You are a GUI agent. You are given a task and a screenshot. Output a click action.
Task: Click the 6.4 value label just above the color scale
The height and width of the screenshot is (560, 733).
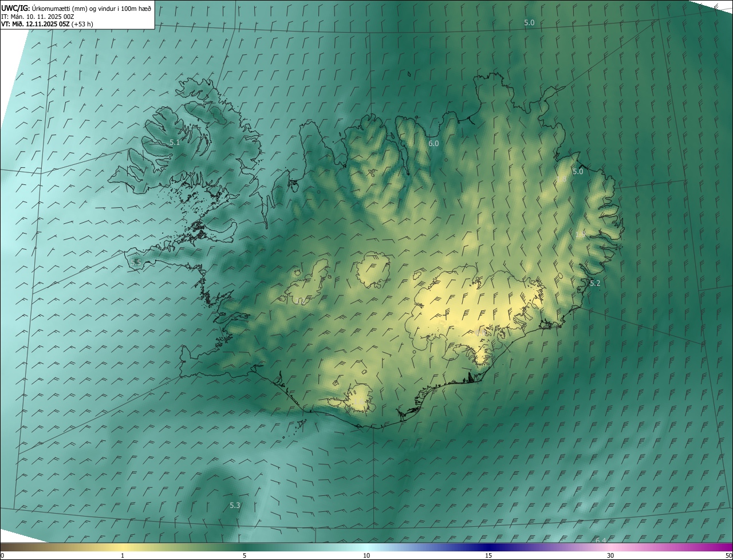coord(601,541)
